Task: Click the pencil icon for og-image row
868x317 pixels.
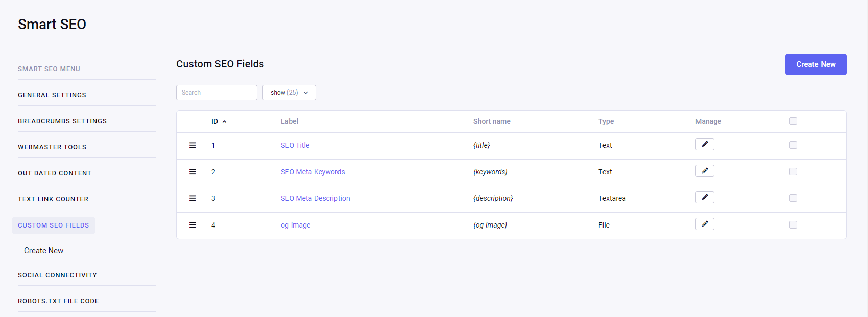Action: pos(705,224)
